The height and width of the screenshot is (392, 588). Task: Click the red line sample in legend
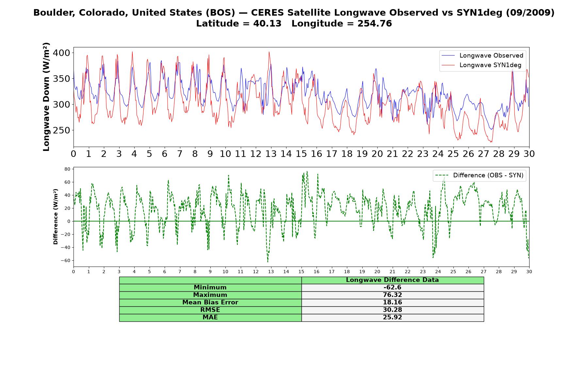coord(448,65)
